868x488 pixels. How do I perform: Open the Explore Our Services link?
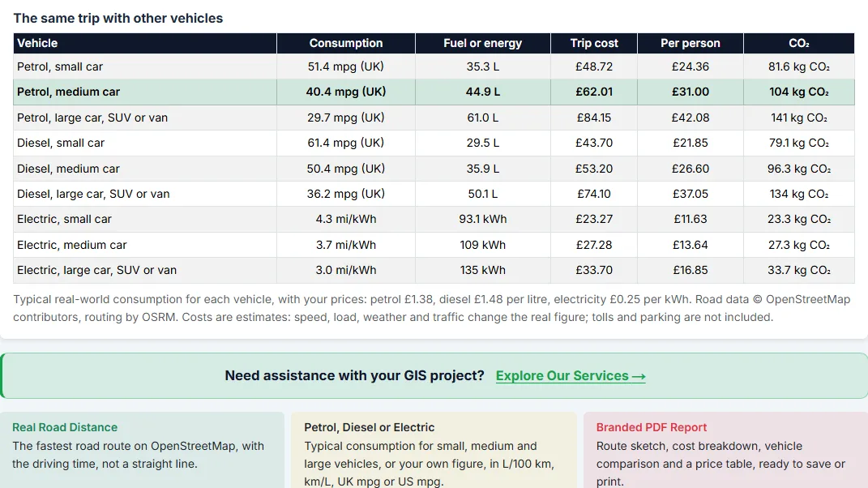(x=571, y=375)
